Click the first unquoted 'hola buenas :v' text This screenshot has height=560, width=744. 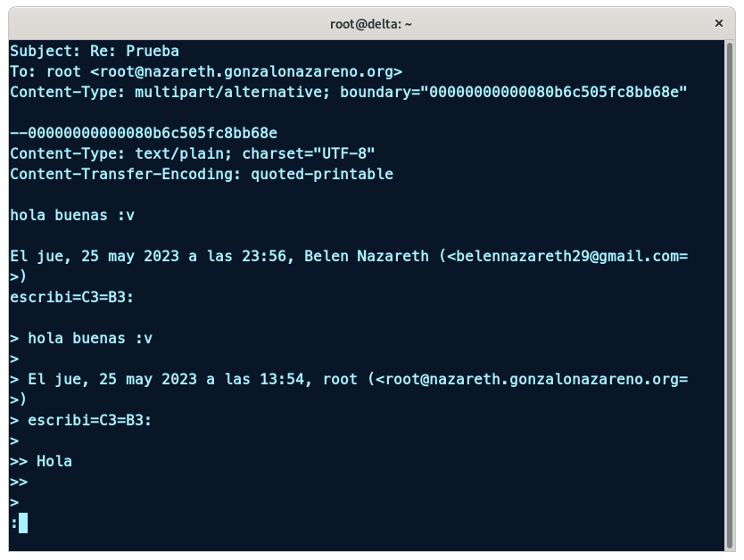72,215
